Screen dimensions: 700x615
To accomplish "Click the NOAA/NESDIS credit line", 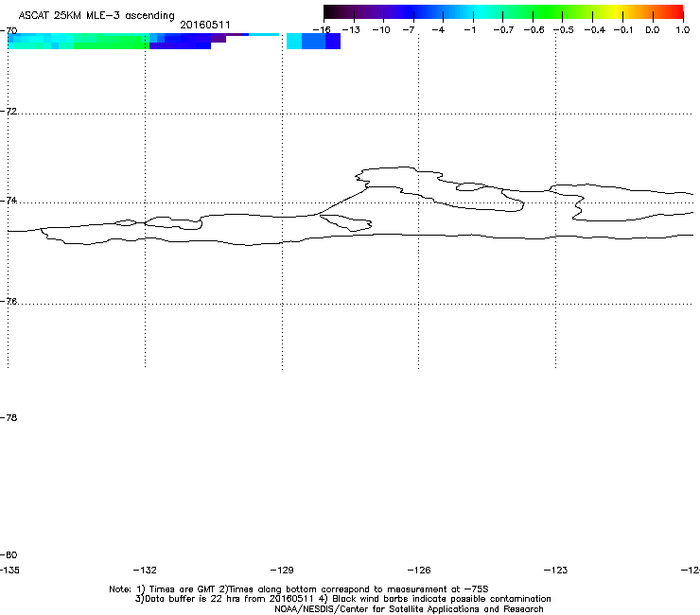I will point(409,608).
